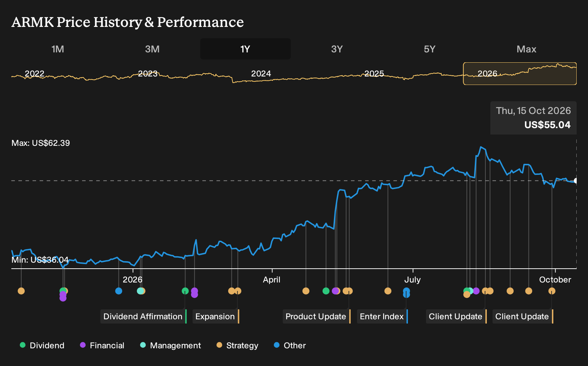588x366 pixels.
Task: Click the April axis label
Action: point(272,280)
